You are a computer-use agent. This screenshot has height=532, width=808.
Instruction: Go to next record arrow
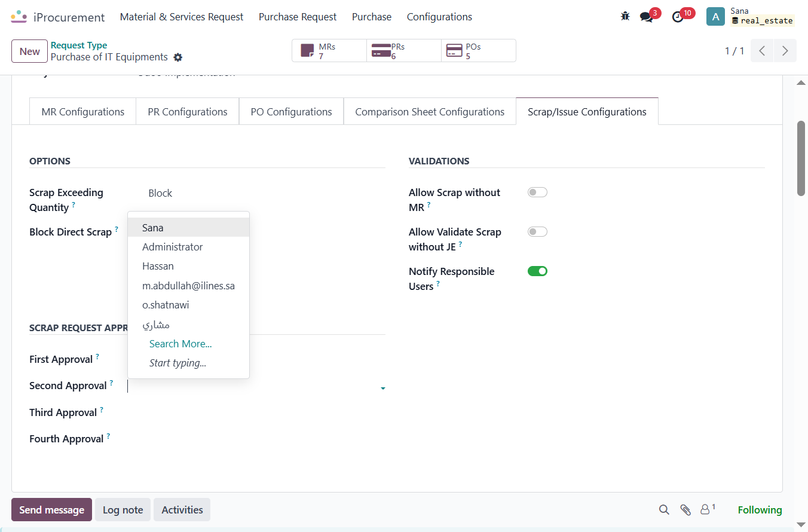[785, 51]
